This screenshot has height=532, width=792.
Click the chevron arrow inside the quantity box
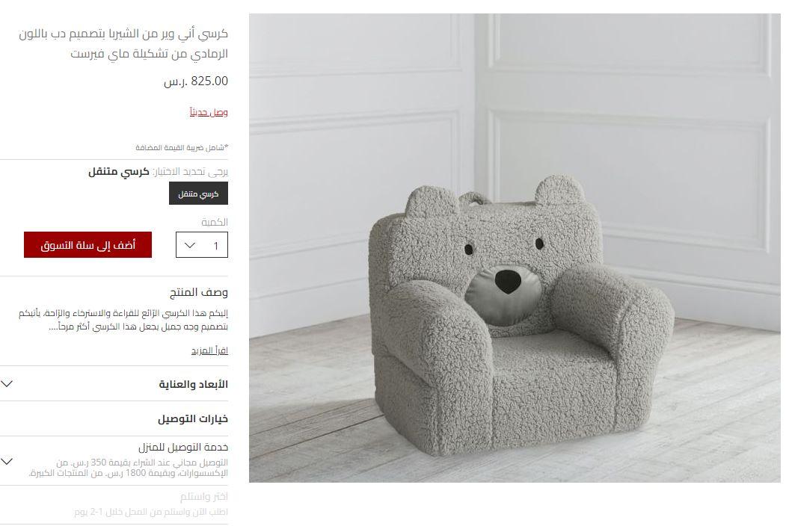190,245
